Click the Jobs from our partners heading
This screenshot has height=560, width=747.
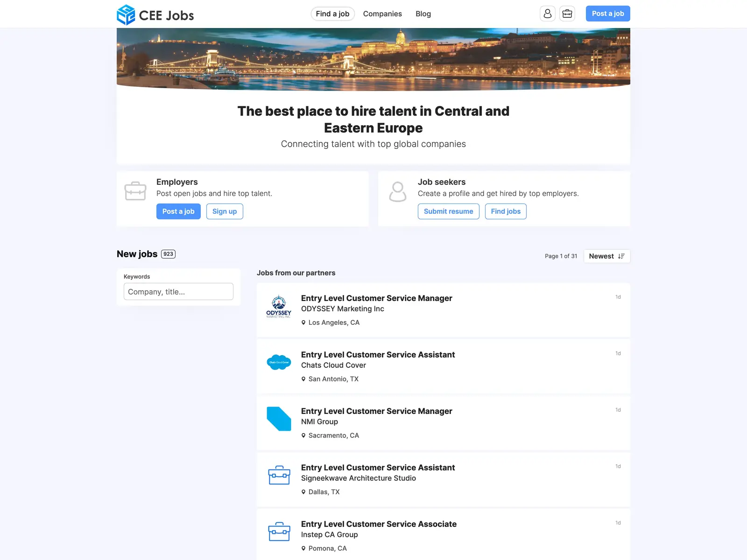[296, 273]
